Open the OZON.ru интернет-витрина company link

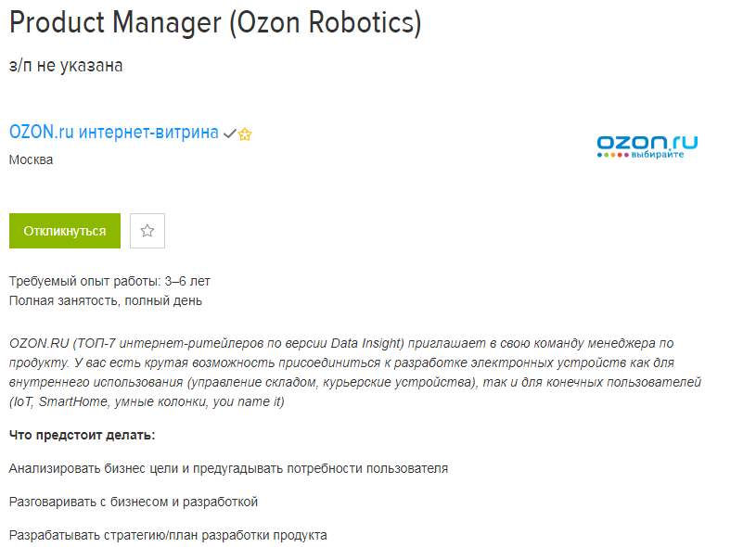pyautogui.click(x=113, y=133)
